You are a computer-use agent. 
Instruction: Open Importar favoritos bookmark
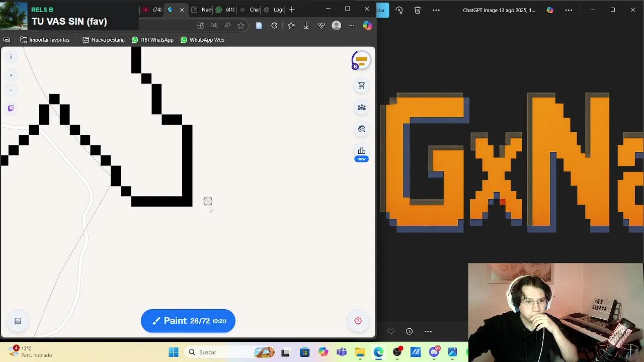point(45,40)
